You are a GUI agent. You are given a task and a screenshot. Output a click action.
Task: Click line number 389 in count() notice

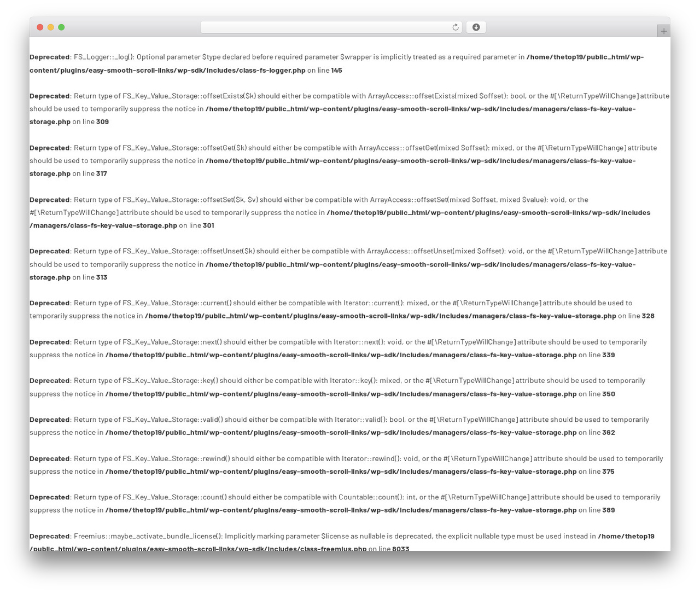click(x=609, y=510)
